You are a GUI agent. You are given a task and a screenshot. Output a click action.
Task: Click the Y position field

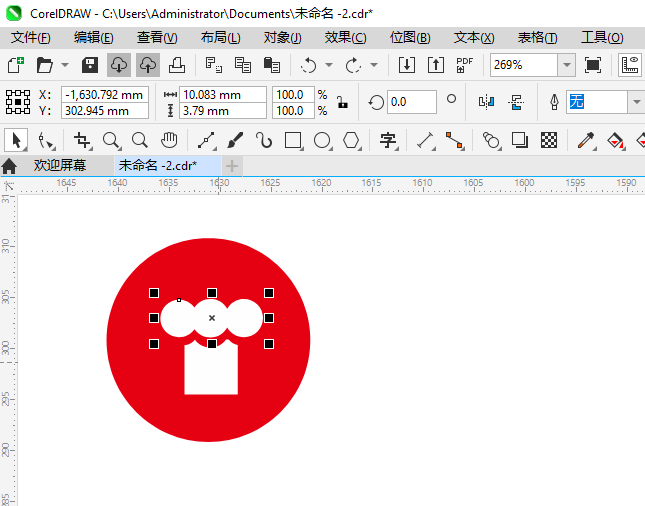point(104,111)
